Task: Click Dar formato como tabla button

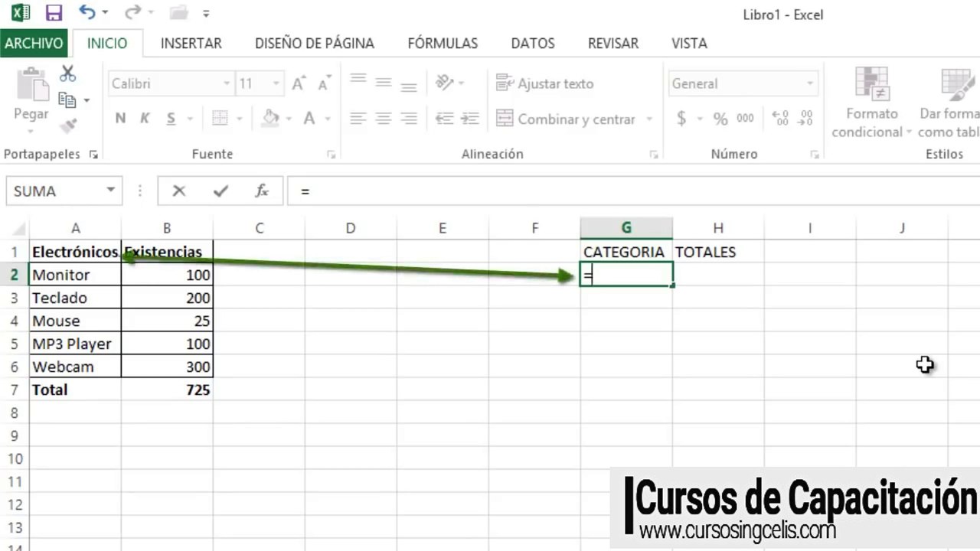Action: click(x=949, y=103)
